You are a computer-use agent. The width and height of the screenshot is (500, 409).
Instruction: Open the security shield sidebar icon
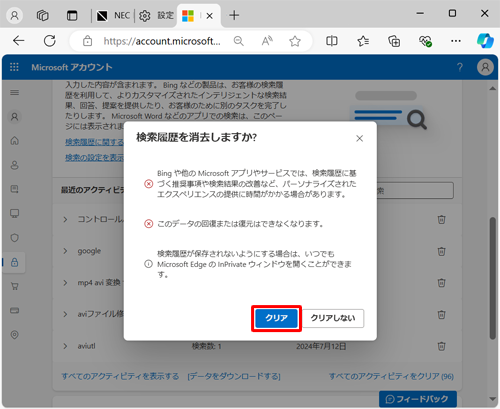pos(14,238)
